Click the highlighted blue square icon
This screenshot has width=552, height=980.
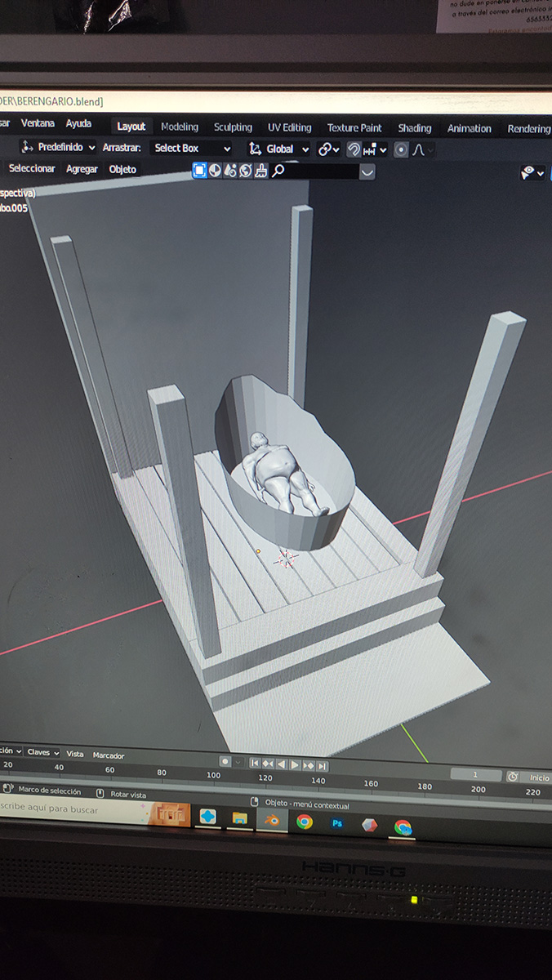(199, 170)
